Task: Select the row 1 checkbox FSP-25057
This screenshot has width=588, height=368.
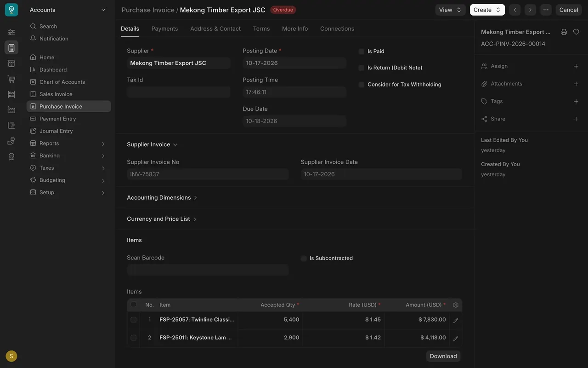Action: tap(134, 320)
